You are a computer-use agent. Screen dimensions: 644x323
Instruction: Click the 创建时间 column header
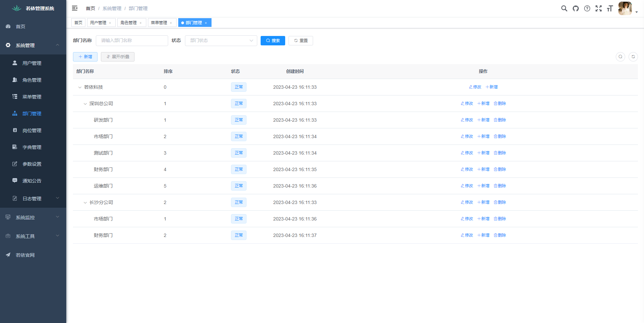(295, 71)
